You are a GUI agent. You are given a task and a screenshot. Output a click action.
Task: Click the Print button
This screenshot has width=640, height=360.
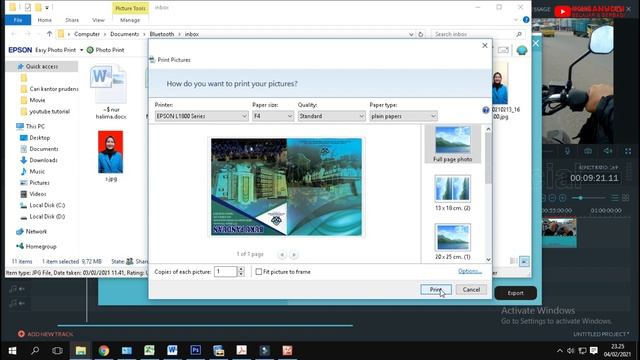(436, 289)
